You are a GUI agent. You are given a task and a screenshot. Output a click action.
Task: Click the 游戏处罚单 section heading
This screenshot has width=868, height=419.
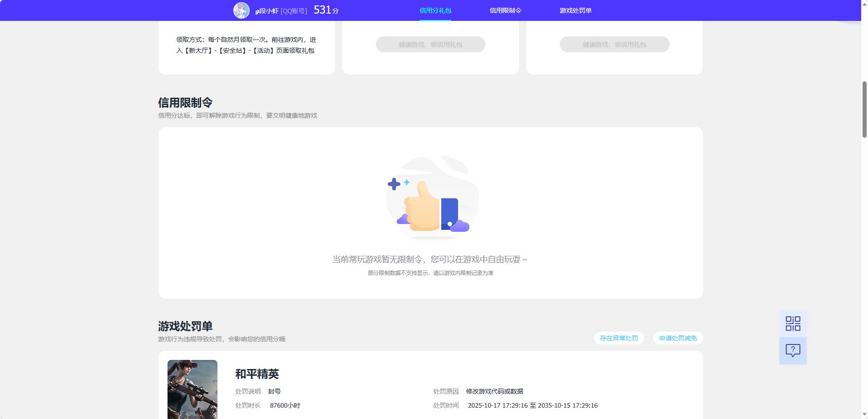click(185, 326)
